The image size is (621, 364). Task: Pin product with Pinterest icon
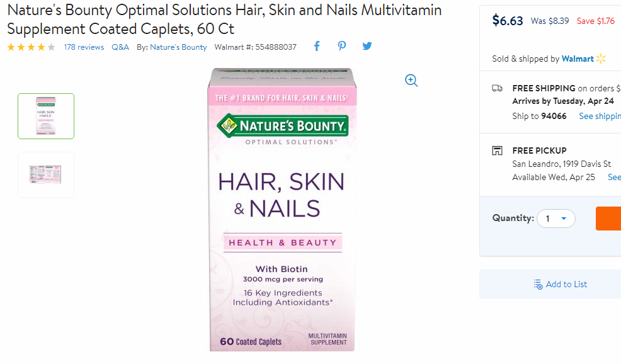(x=342, y=47)
